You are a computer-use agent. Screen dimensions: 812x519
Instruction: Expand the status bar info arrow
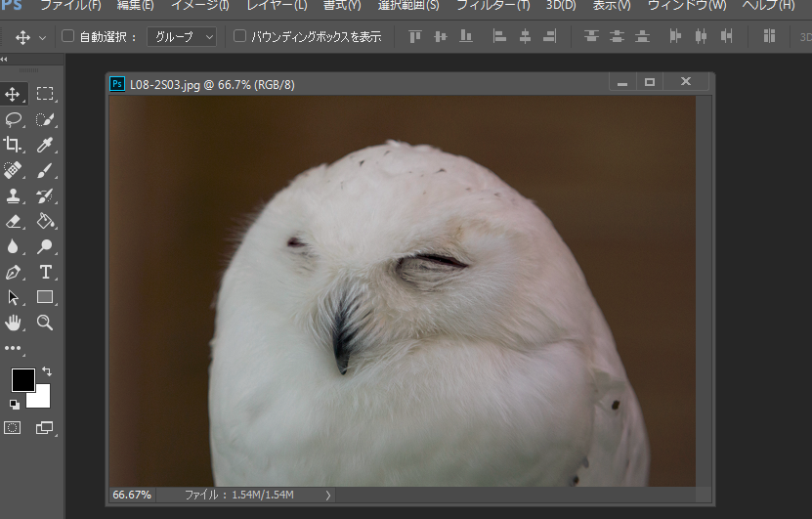pyautogui.click(x=327, y=496)
